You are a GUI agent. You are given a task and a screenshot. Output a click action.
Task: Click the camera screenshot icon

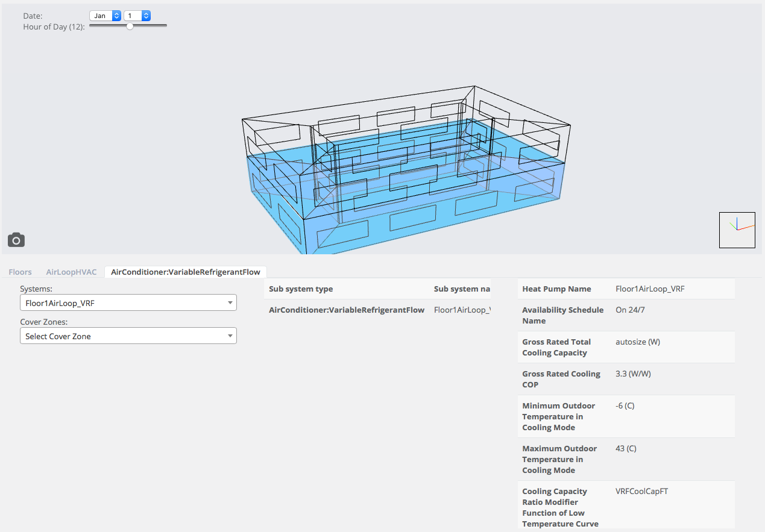(x=16, y=240)
